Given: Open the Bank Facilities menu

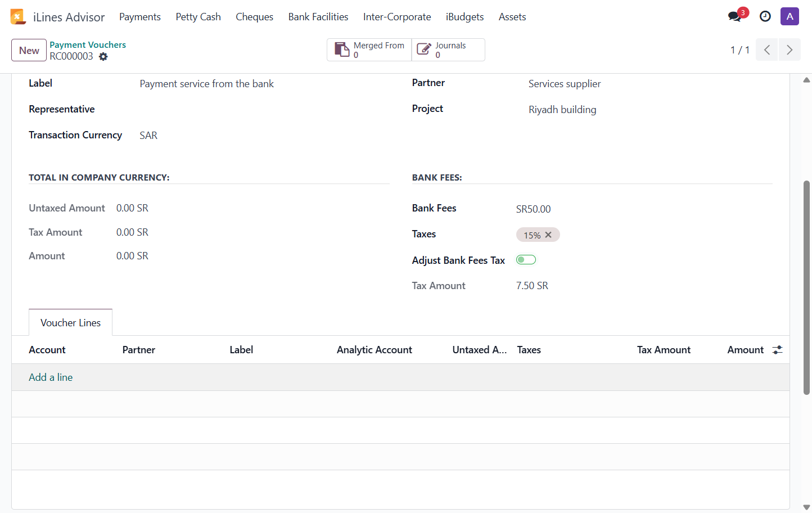Looking at the screenshot, I should (x=318, y=17).
